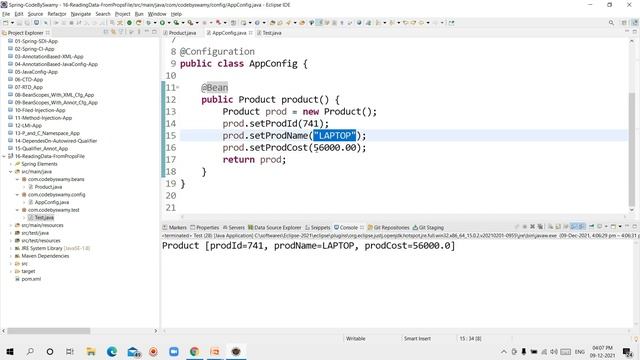
Task: Open the Servers view tab
Action: point(233,227)
